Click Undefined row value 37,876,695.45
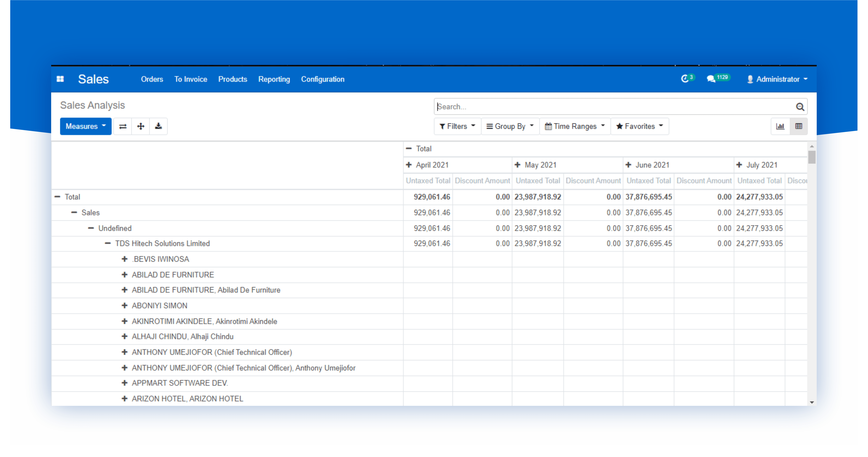 click(x=649, y=229)
